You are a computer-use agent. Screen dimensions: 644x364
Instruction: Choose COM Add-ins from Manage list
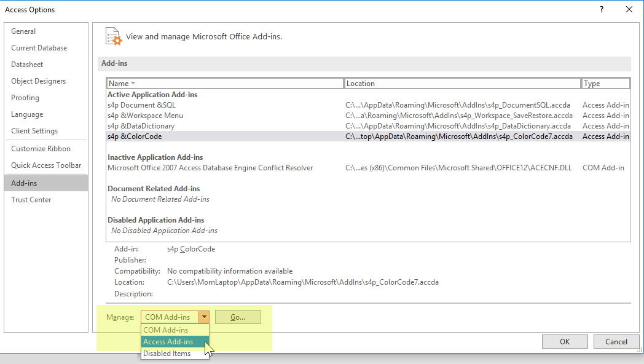175,330
